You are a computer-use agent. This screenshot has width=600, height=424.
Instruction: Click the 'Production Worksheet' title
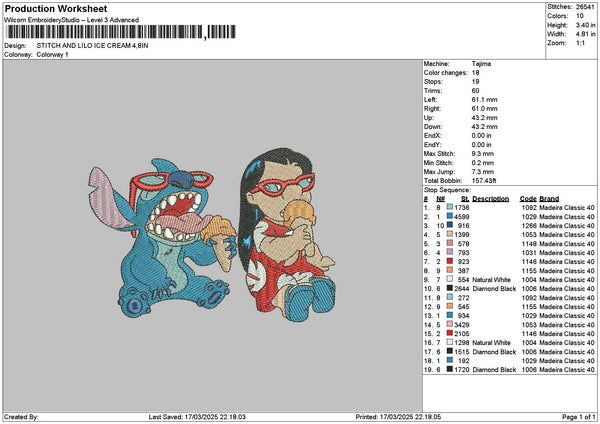(56, 9)
